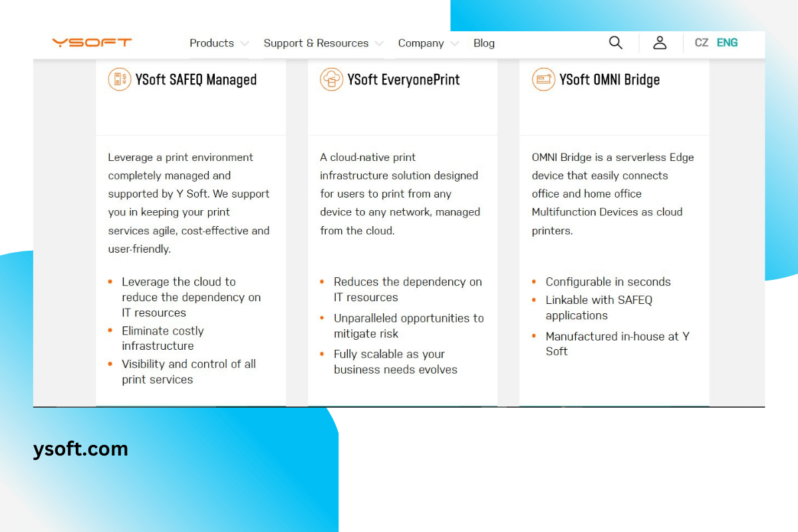798x532 pixels.
Task: Click the YSoft logo in the header
Action: 92,43
